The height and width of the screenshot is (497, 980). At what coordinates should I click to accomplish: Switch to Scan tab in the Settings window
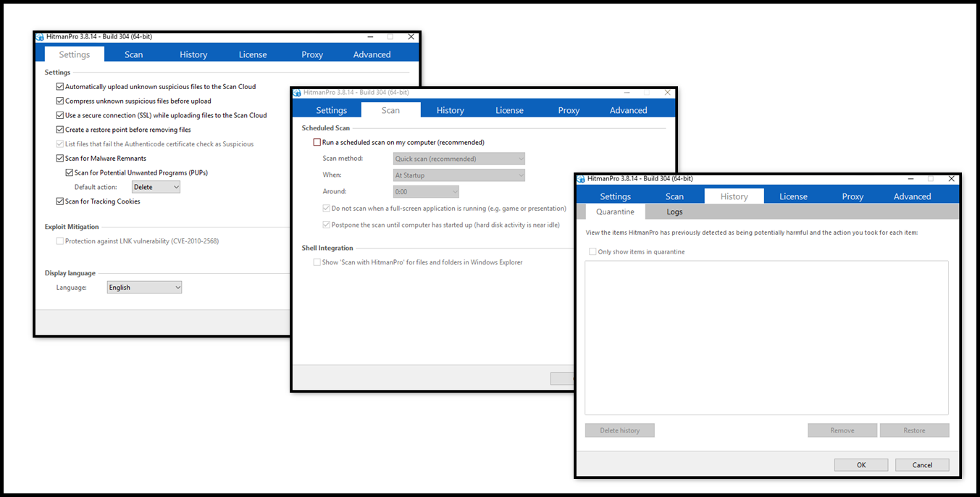[134, 54]
